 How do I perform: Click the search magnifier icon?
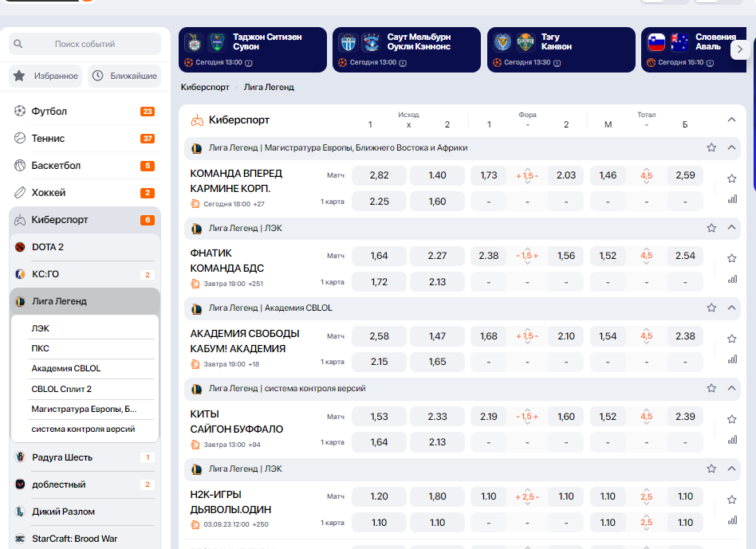18,44
